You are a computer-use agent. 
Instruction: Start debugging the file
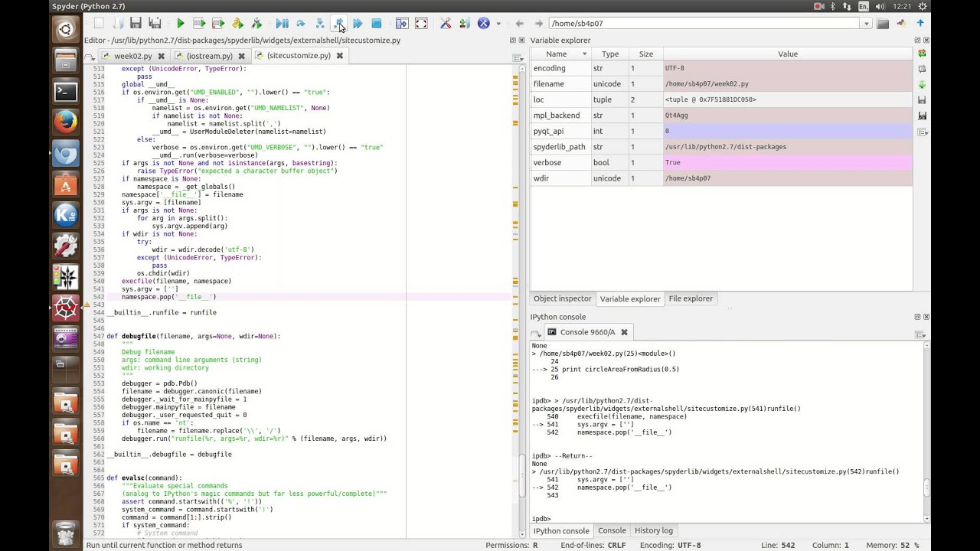[282, 24]
